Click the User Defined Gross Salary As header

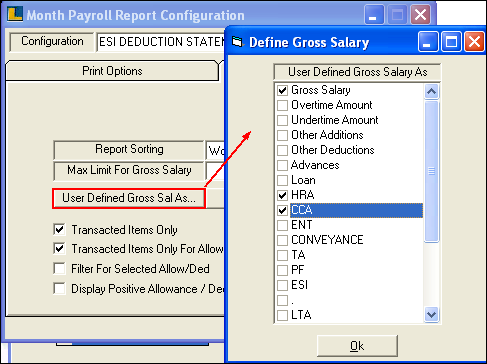[357, 72]
